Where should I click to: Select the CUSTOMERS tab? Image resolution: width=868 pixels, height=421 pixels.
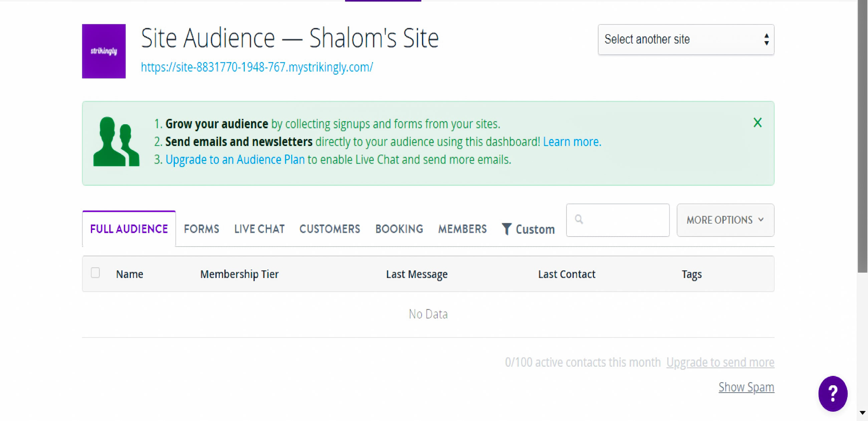[330, 229]
